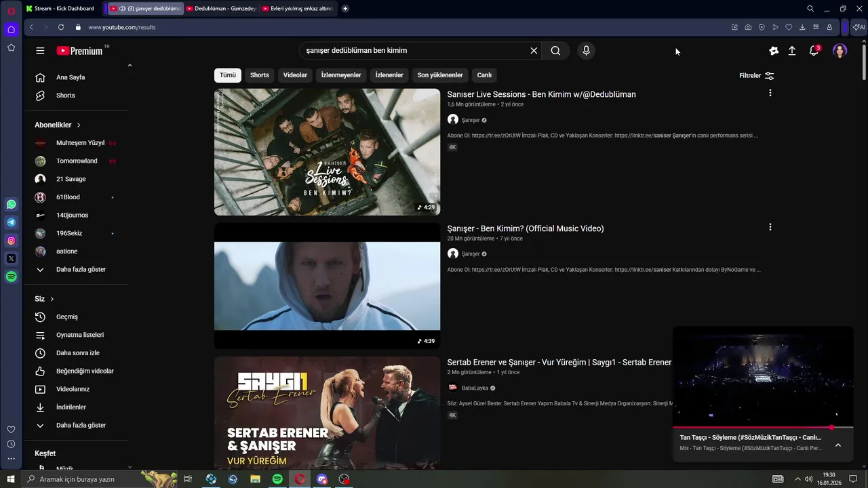The height and width of the screenshot is (488, 868).
Task: Take a snapshot with the camera icon
Action: pos(748,27)
